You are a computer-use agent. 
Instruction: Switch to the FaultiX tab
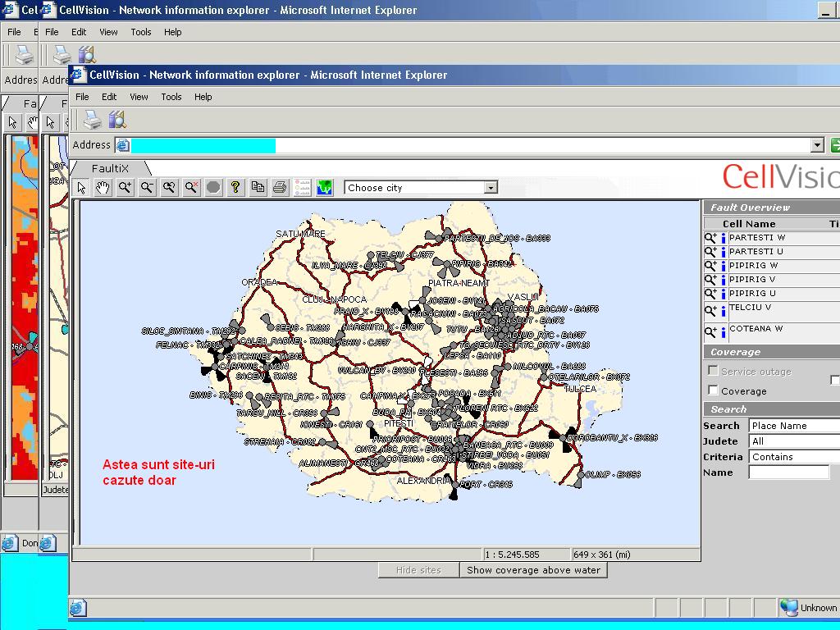(111, 168)
